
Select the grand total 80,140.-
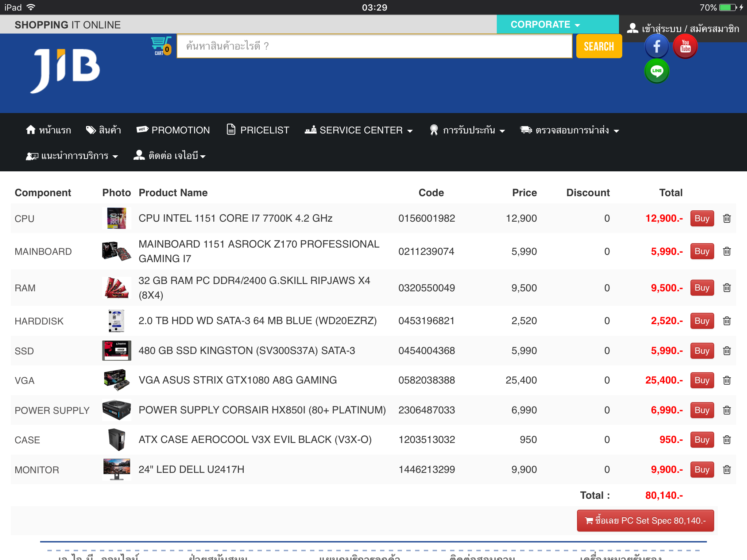[664, 495]
